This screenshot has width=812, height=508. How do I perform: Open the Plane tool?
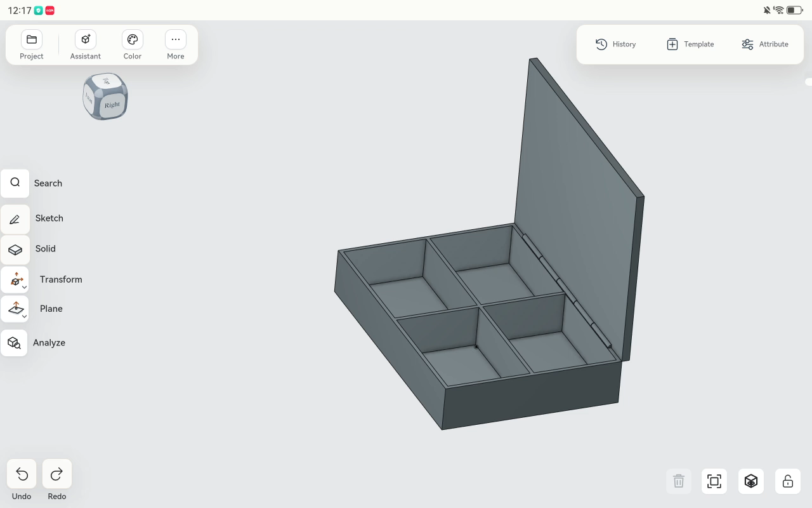coord(15,309)
